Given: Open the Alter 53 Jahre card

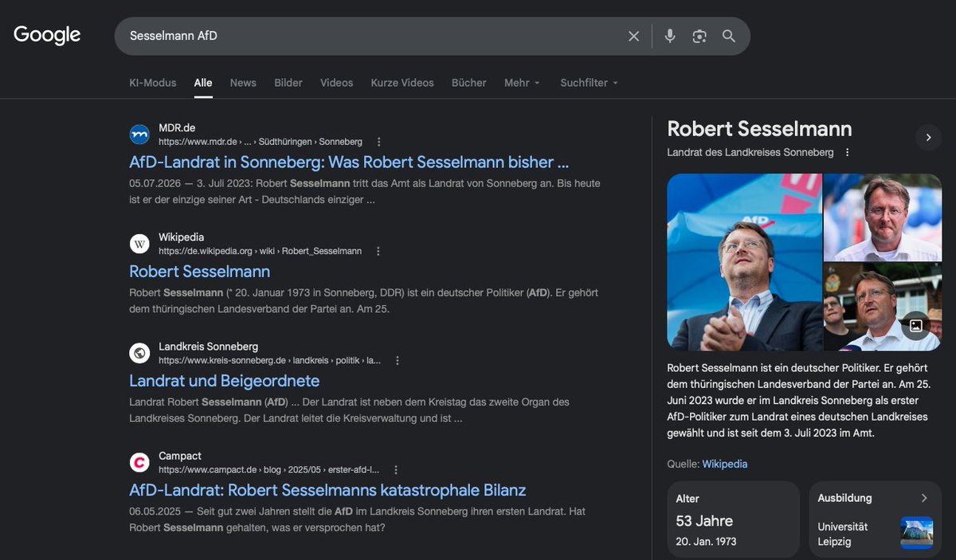Looking at the screenshot, I should [734, 519].
